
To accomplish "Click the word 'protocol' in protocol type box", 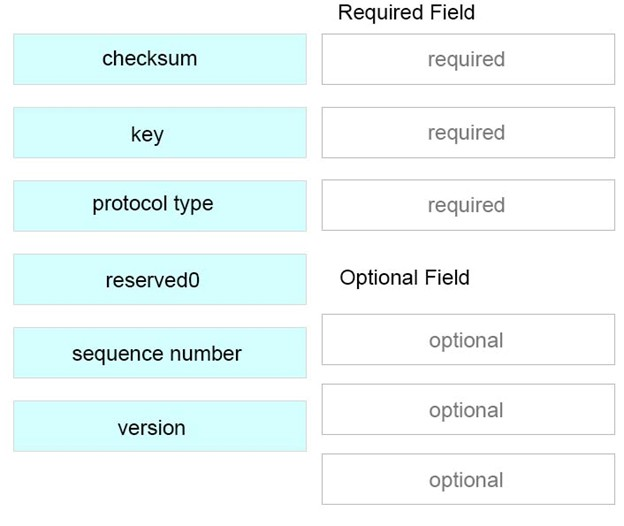I will [130, 204].
